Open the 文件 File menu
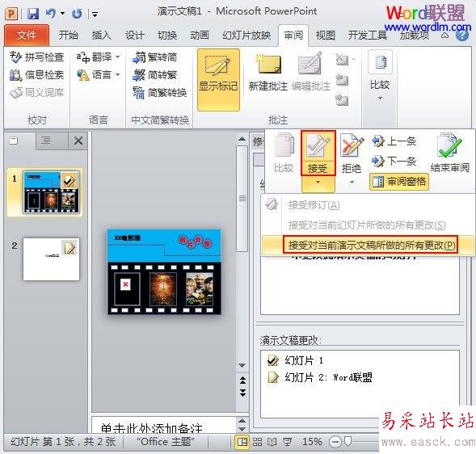This screenshot has width=476, height=454. coord(27,36)
